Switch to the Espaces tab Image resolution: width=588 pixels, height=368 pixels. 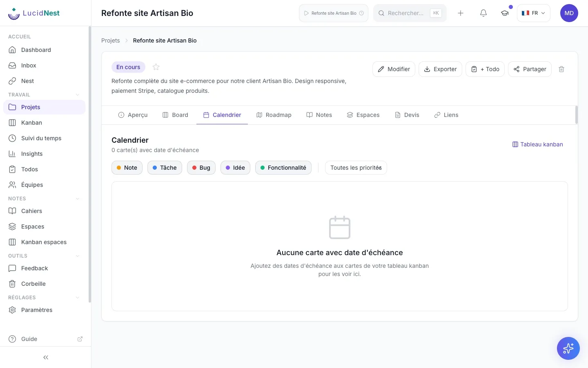click(x=363, y=115)
